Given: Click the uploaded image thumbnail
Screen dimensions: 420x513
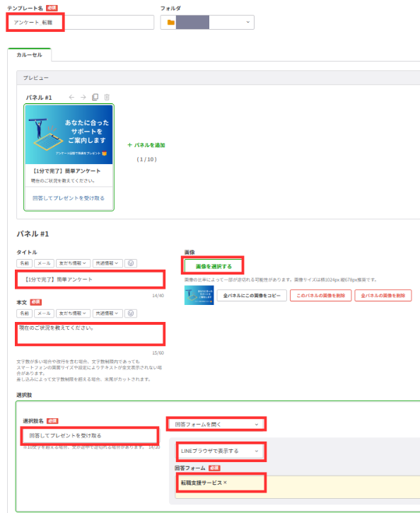Looking at the screenshot, I should pos(199,295).
